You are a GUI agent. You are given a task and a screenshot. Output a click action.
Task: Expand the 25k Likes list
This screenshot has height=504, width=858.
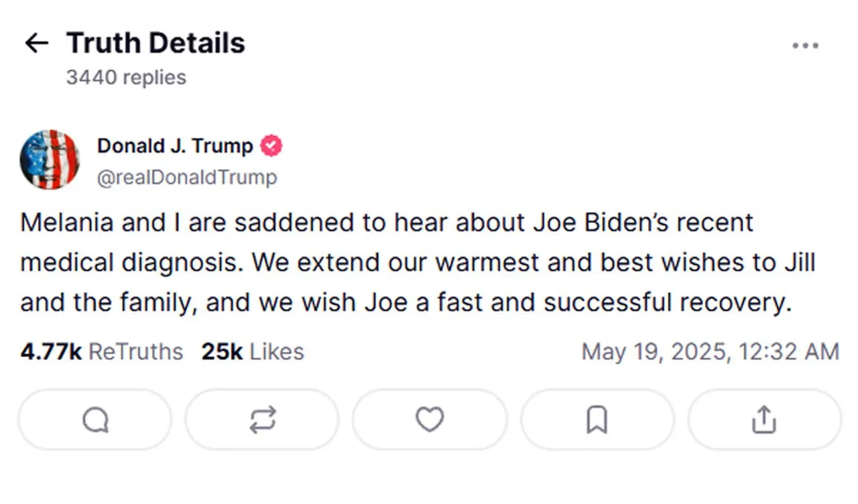[x=251, y=351]
